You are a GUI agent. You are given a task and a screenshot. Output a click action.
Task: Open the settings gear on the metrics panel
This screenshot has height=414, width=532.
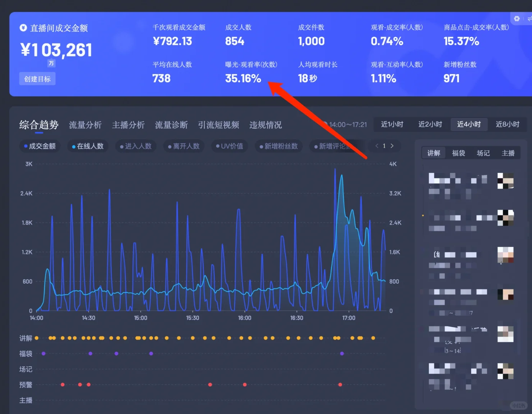517,18
